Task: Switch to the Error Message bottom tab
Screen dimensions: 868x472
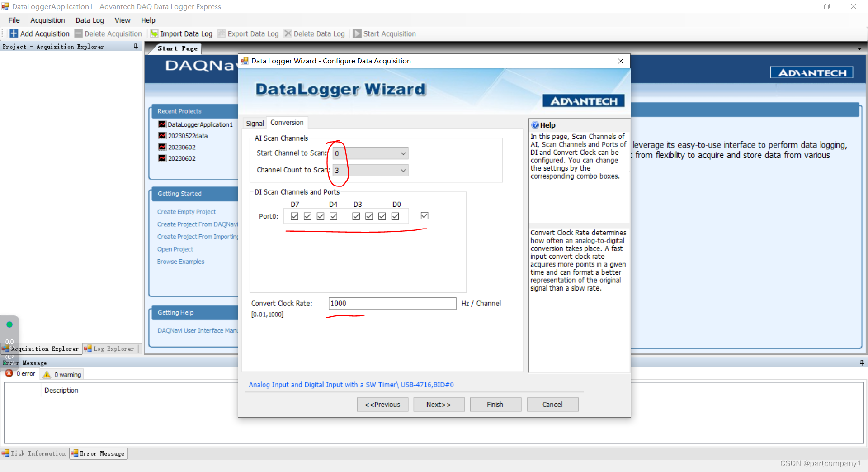Action: tap(99, 453)
